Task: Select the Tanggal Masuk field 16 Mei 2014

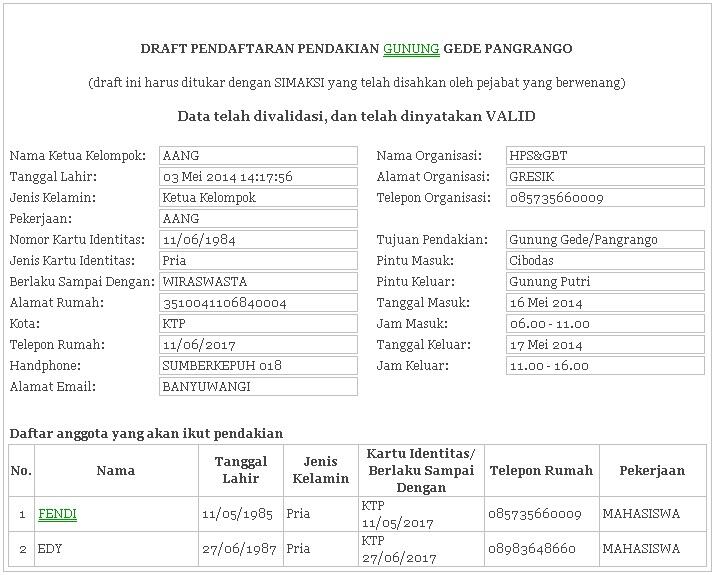Action: point(605,302)
